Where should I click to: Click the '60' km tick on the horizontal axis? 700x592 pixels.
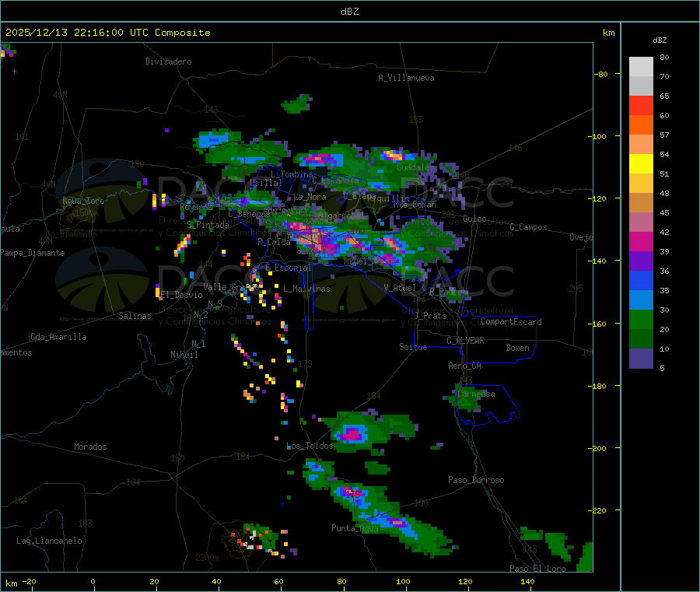tap(278, 582)
